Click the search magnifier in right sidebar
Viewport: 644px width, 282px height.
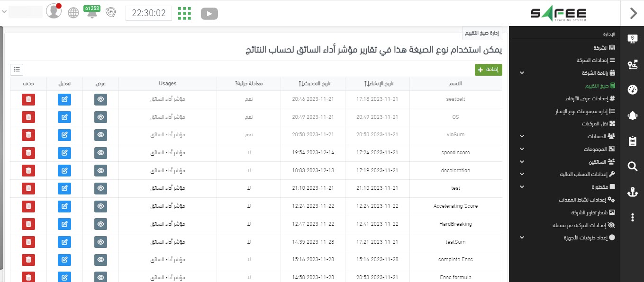click(x=632, y=166)
